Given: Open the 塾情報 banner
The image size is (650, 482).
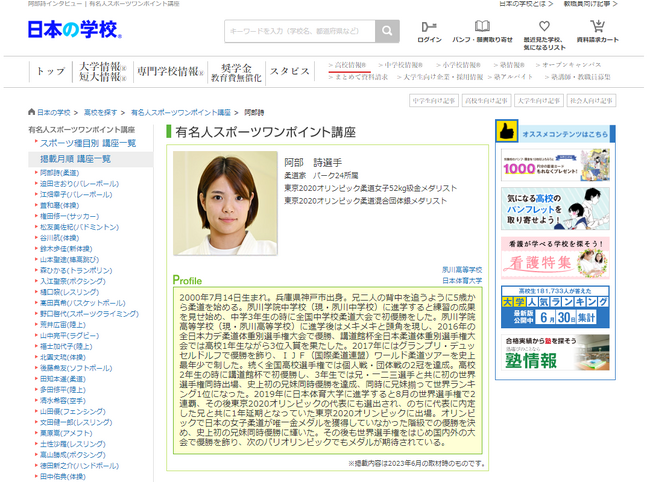Looking at the screenshot, I should 551,353.
